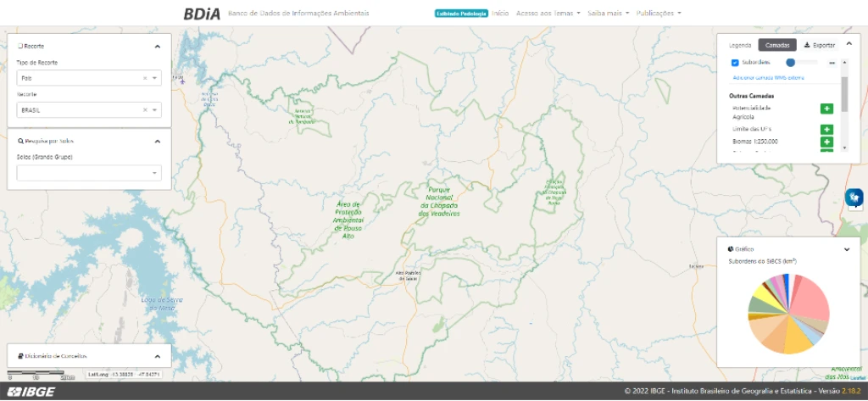Collapse the Recorte panel
This screenshot has width=868, height=401.
coord(157,47)
